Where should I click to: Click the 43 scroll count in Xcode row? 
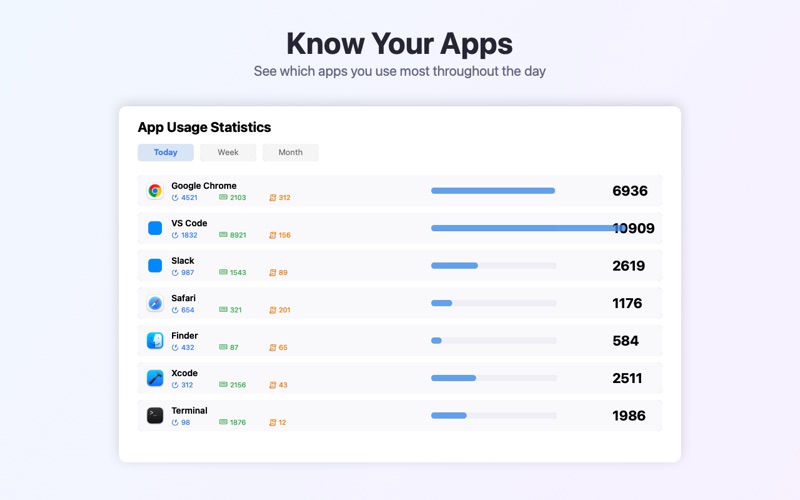point(283,385)
